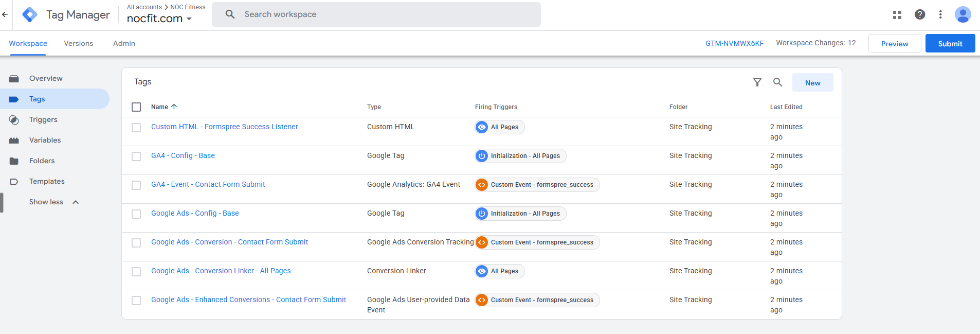This screenshot has height=334, width=980.
Task: Open Google Ads - Config - Base tag
Action: click(195, 213)
